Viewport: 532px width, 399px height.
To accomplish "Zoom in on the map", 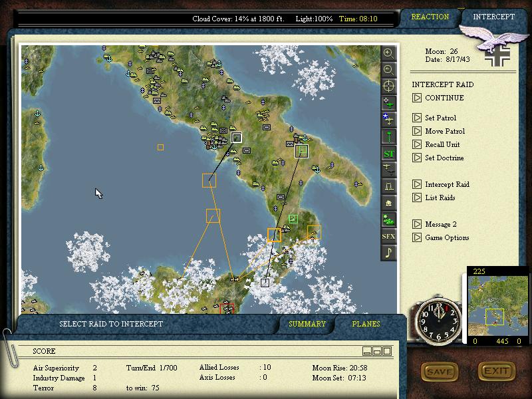I will pos(388,53).
